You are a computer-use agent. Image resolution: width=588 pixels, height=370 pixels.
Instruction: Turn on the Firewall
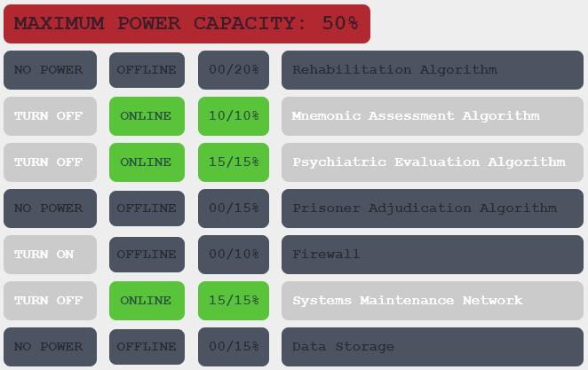[51, 255]
